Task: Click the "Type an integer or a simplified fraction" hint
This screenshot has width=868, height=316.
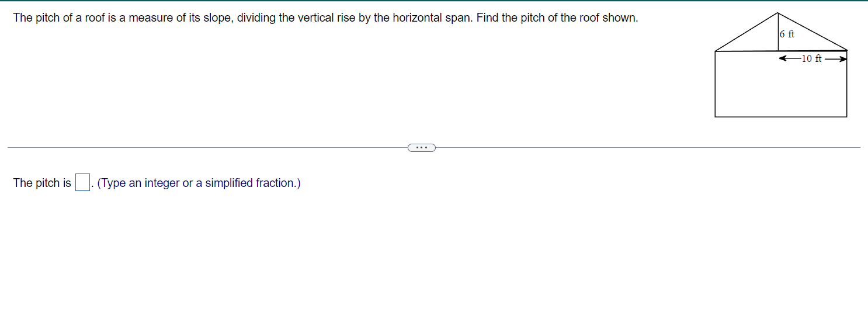Action: pyautogui.click(x=199, y=183)
